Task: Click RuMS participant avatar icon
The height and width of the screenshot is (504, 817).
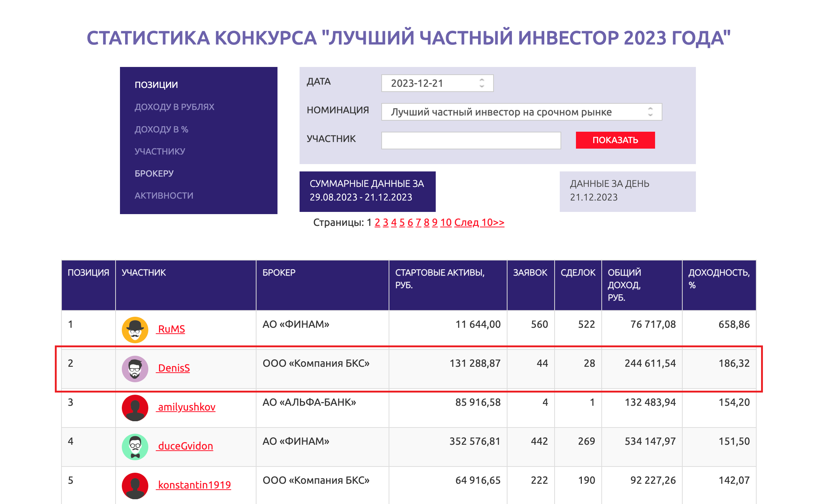Action: 135,330
